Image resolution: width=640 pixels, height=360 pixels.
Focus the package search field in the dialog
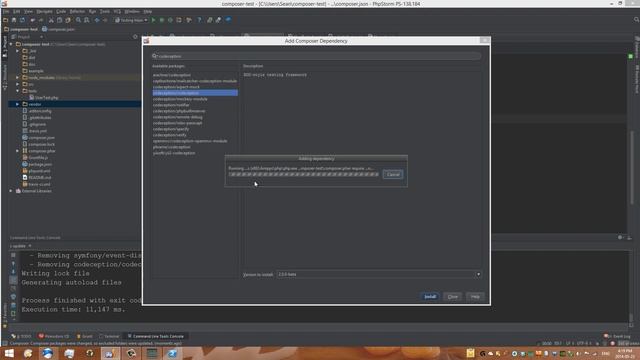tap(316, 56)
